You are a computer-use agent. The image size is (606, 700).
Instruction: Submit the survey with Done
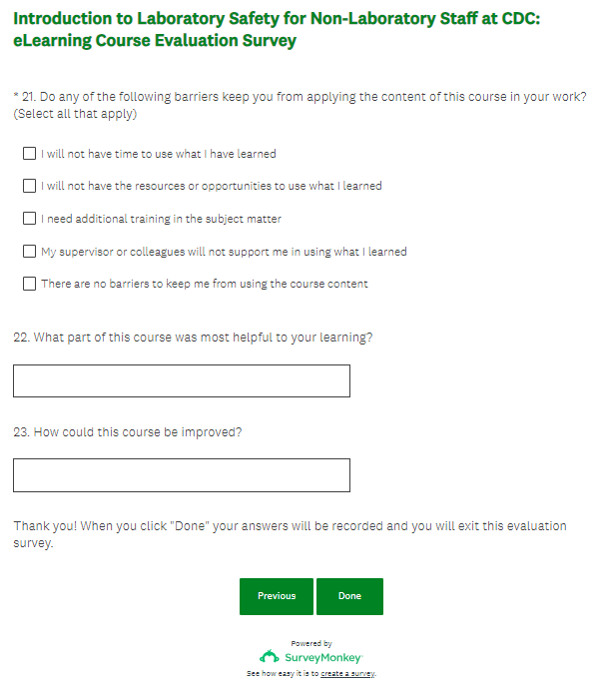[349, 596]
